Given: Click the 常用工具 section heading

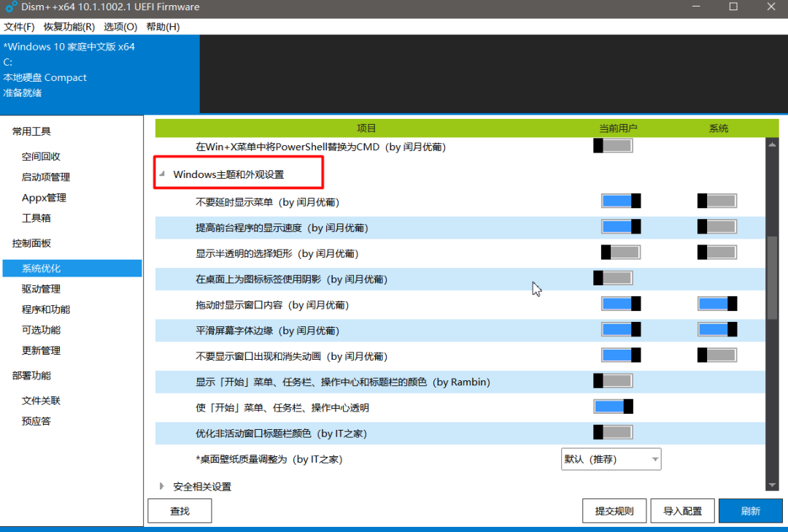Looking at the screenshot, I should 31,131.
